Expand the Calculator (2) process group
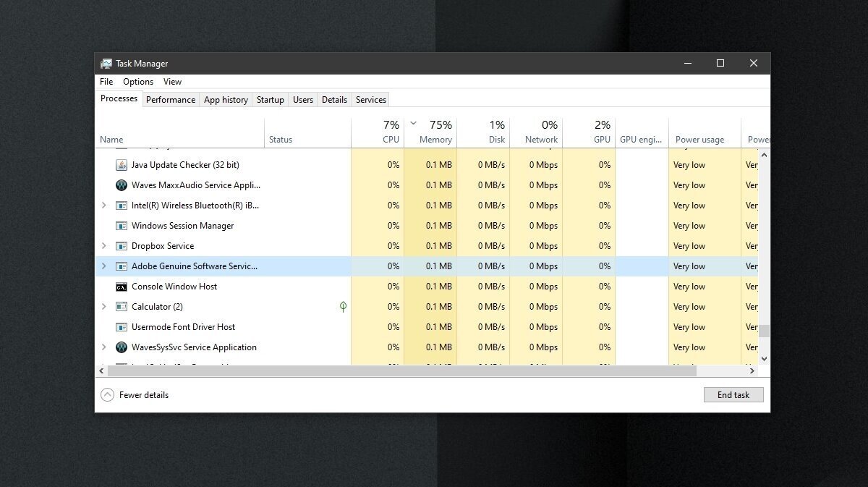This screenshot has width=868, height=487. (104, 307)
